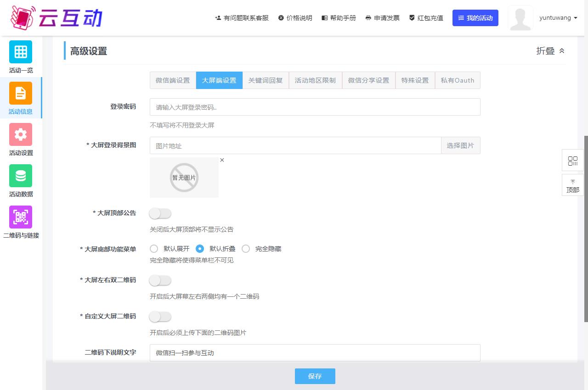Collapse the 高级设置 section via 折叠
The image size is (588, 390).
(x=550, y=51)
